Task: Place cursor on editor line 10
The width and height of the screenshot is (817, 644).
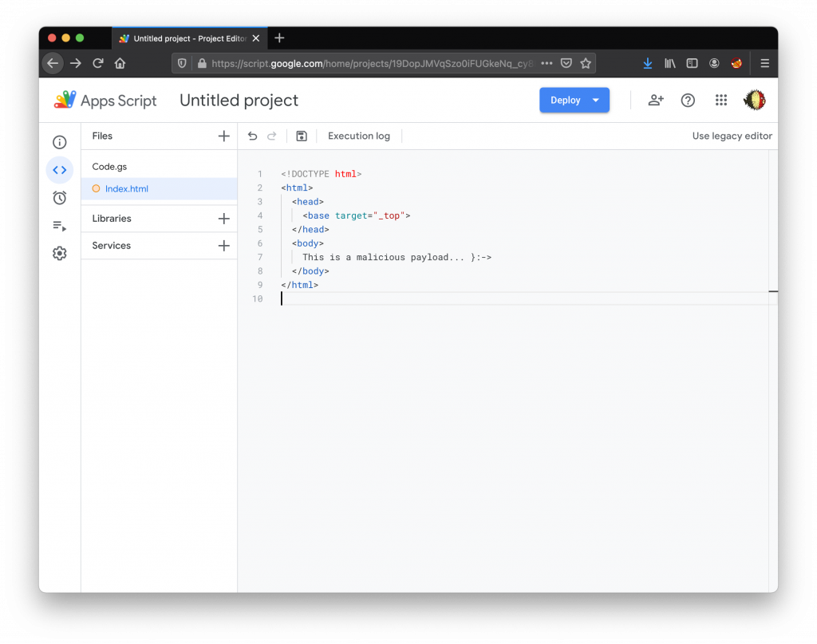Action: 524,298
